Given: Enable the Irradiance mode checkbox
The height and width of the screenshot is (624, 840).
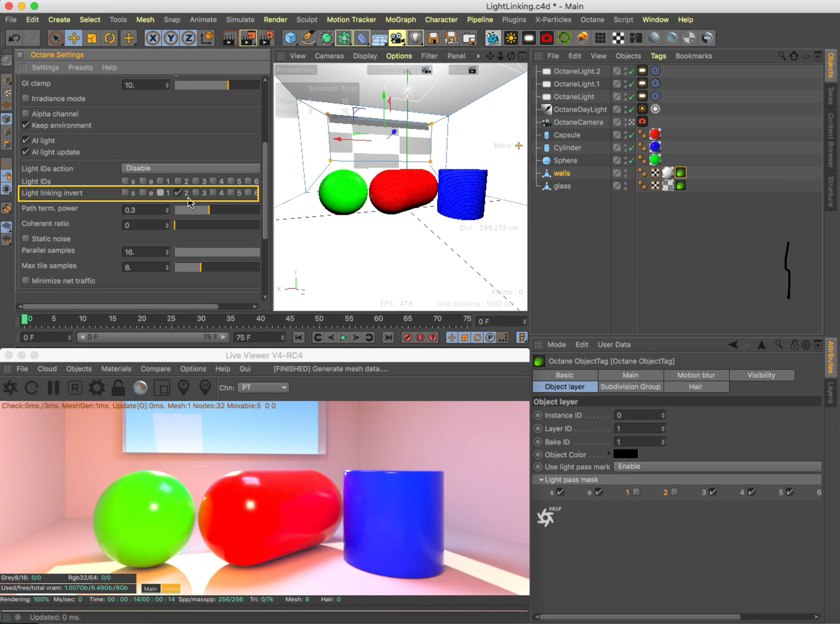Looking at the screenshot, I should [26, 98].
